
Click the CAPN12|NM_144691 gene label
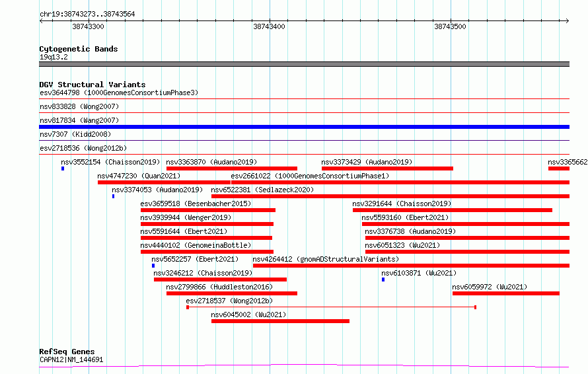point(71,359)
